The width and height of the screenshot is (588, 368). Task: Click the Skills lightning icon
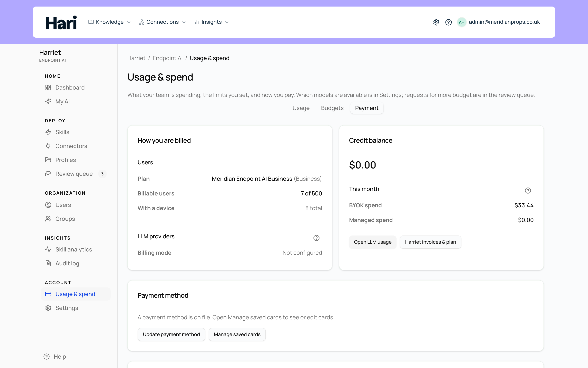48,132
